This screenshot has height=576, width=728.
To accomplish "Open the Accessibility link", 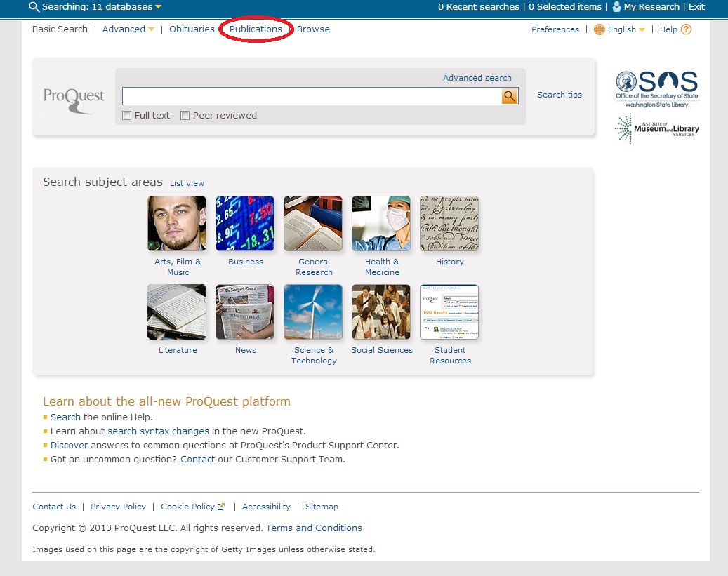I will pos(267,507).
